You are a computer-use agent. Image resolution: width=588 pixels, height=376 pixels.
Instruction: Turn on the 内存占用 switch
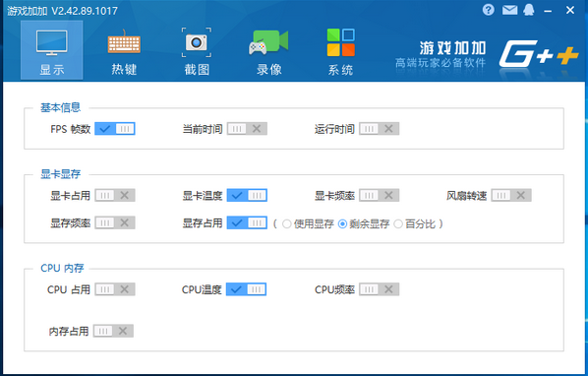pos(113,331)
